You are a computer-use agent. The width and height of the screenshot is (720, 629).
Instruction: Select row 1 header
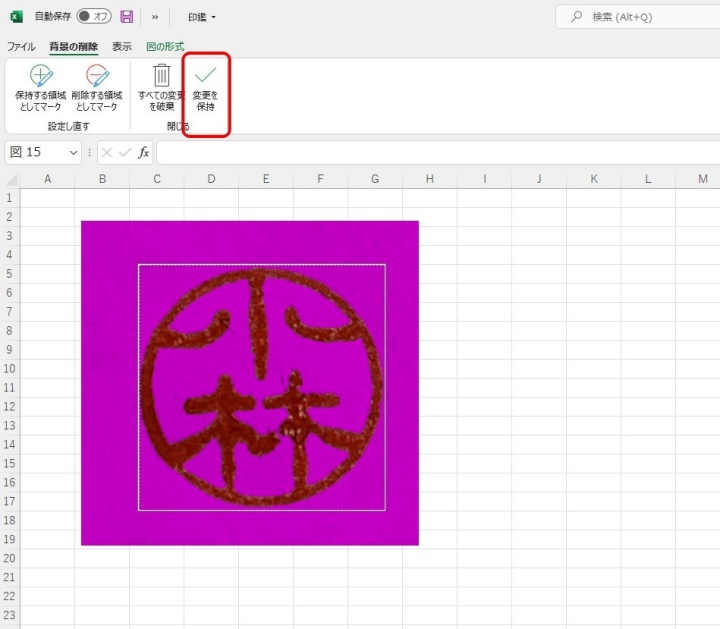click(10, 198)
